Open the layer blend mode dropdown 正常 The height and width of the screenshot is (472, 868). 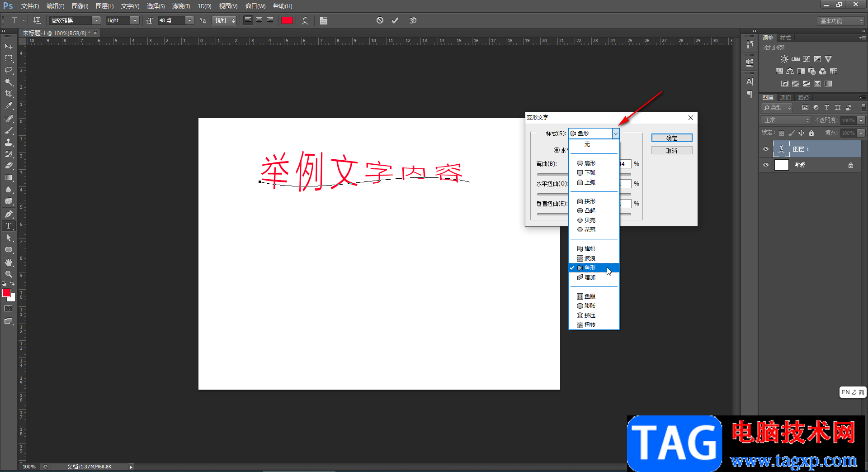pyautogui.click(x=786, y=120)
